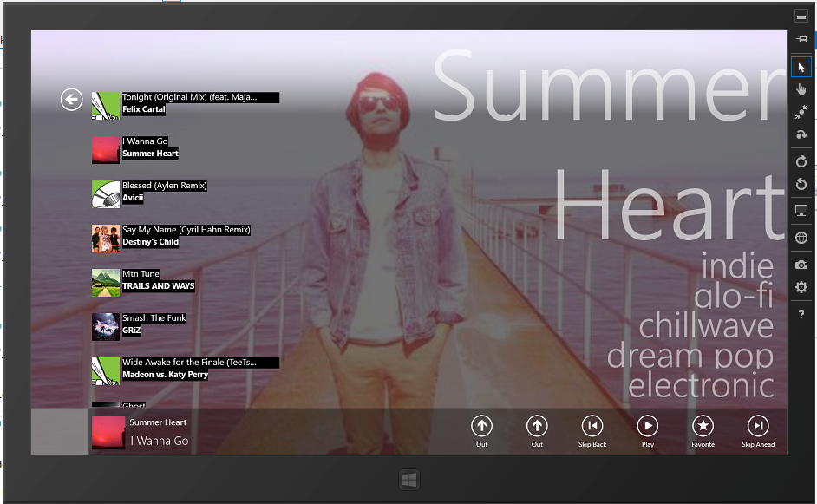Viewport: 817px width, 504px height.
Task: Open screenshot settings gear icon
Action: 801,287
